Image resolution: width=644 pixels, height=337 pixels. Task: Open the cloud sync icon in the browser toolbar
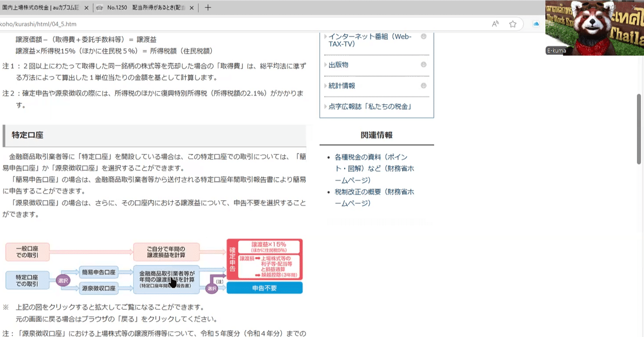click(x=536, y=24)
